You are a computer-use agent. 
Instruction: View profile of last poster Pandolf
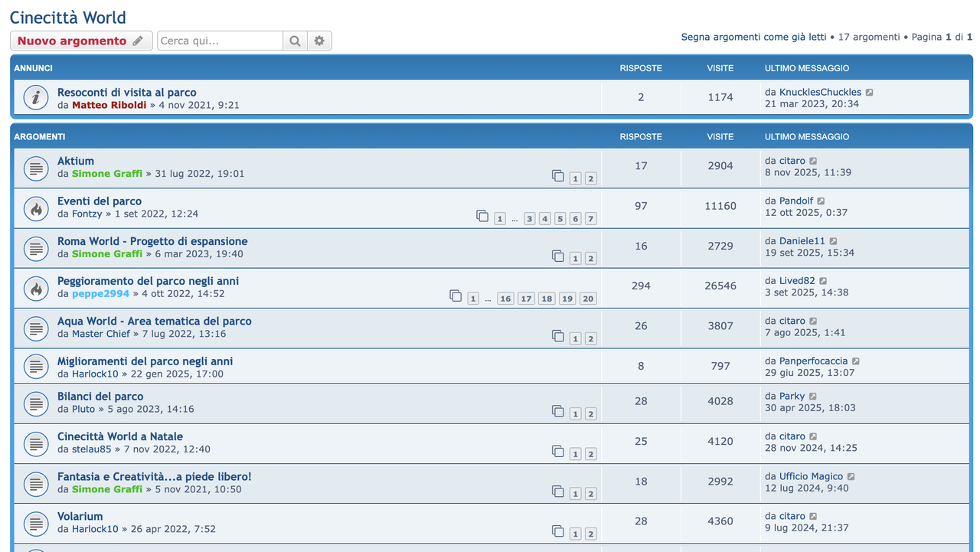[796, 201]
